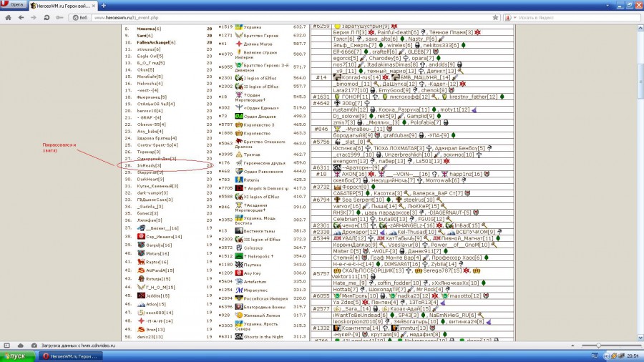The width and height of the screenshot is (644, 362).
Task: Reload the page with the refresh icon
Action: pos(47,18)
